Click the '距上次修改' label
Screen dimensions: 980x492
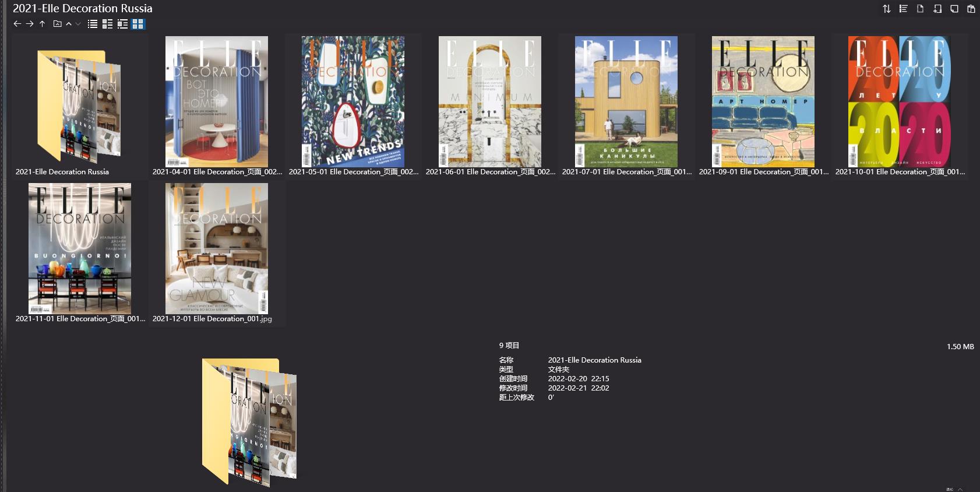coord(517,398)
